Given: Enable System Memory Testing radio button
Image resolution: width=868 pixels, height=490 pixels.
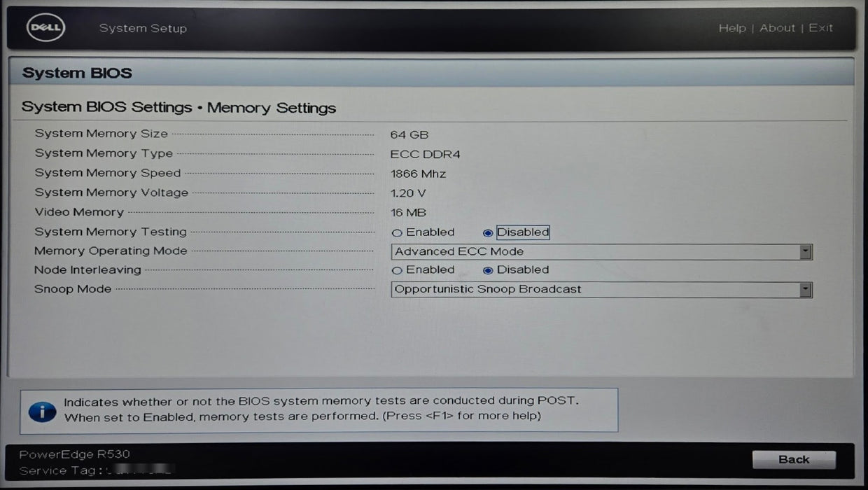Looking at the screenshot, I should [x=397, y=233].
